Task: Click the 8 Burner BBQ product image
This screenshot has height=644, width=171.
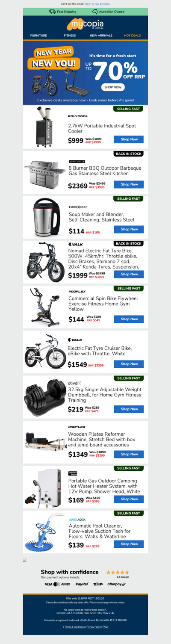Action: (x=45, y=172)
